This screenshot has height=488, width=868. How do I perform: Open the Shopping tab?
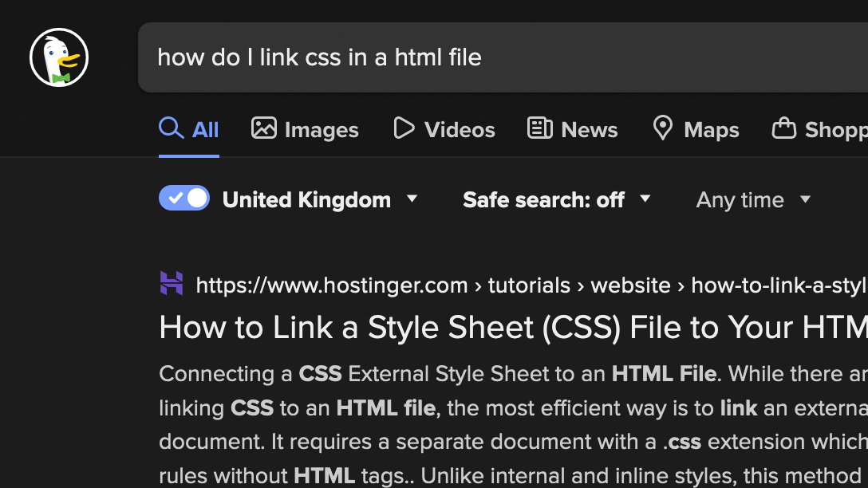820,129
